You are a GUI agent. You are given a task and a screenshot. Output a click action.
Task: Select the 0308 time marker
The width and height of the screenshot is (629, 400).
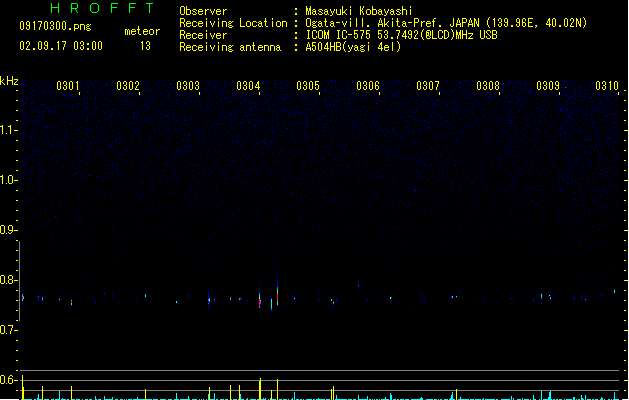click(x=488, y=85)
